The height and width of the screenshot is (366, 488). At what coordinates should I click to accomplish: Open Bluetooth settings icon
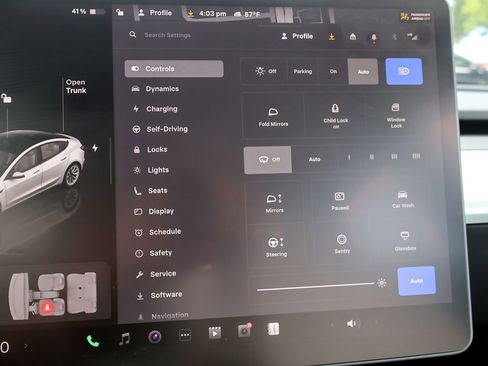click(394, 37)
